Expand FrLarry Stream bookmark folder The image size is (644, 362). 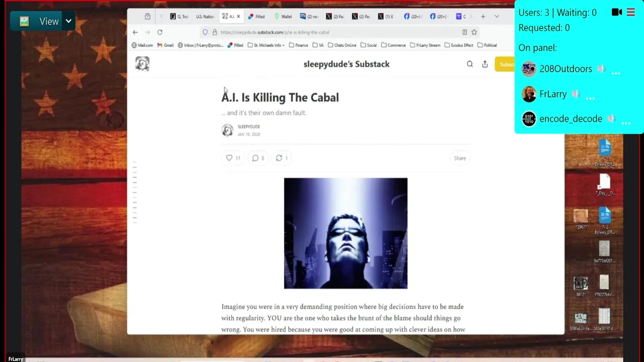[x=425, y=45]
